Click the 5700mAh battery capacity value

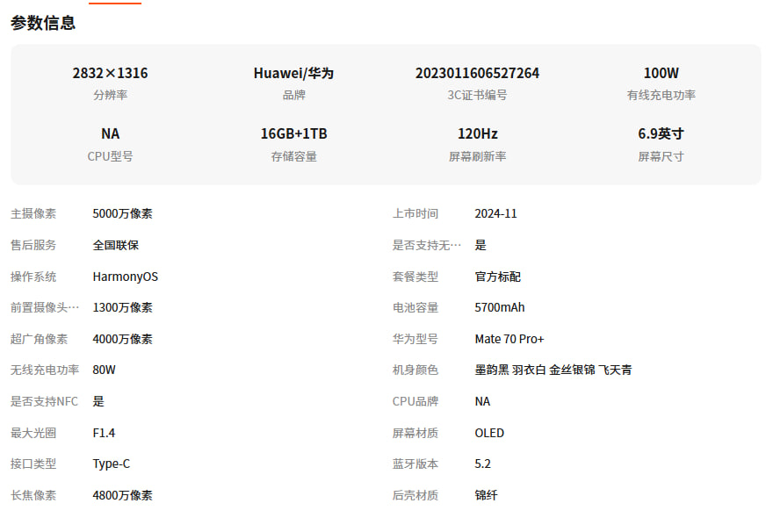[500, 307]
